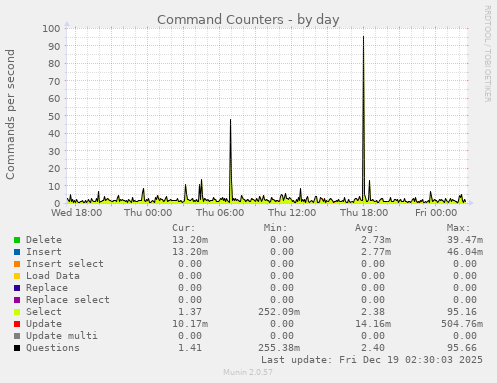Click the 'Thu 18:00' time axis label
This screenshot has width=497, height=383.
click(x=364, y=213)
